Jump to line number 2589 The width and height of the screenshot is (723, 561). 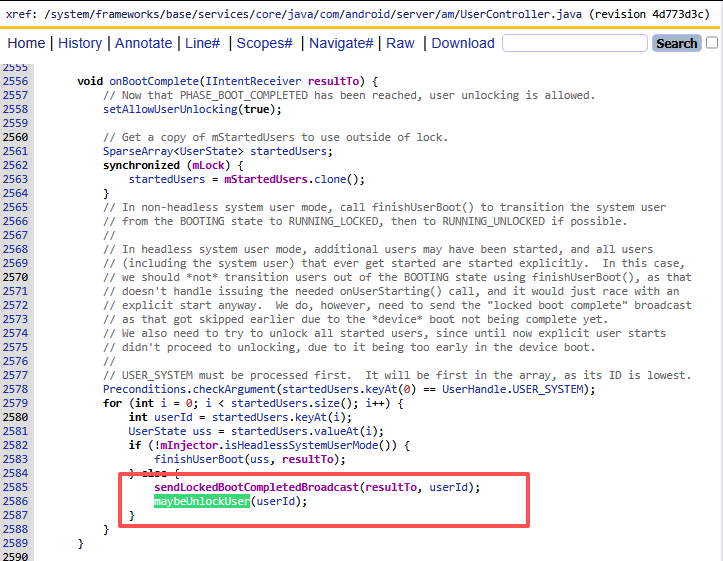pyautogui.click(x=15, y=543)
